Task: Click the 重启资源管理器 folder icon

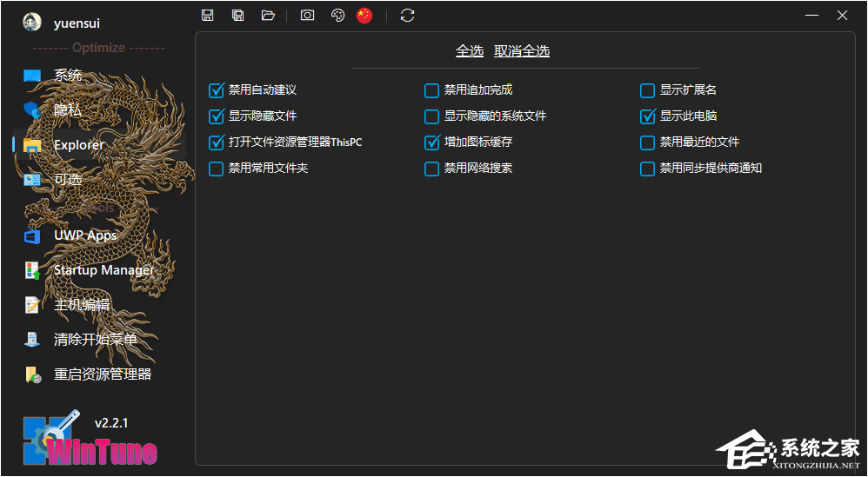Action: pos(33,374)
